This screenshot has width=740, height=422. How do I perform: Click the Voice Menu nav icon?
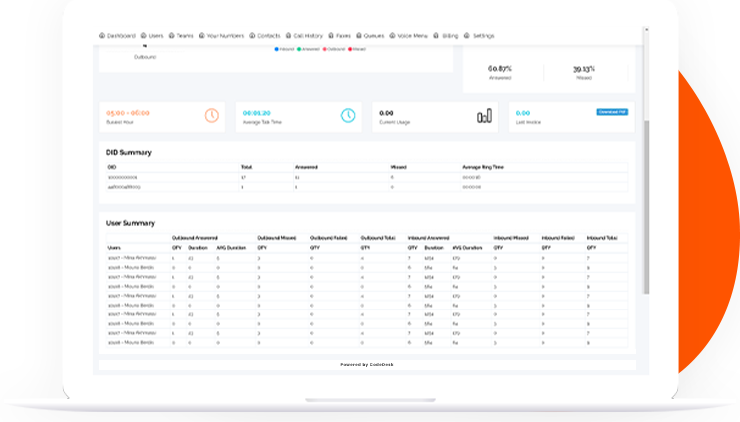click(x=392, y=35)
